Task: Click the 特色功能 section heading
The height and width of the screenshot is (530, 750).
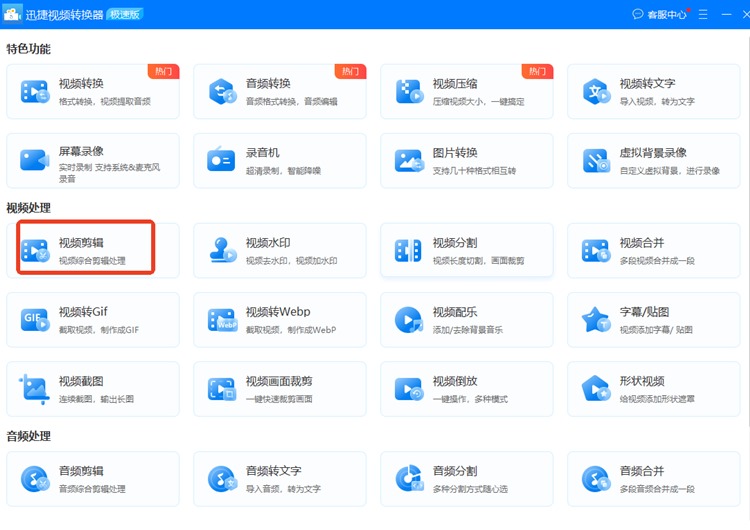Action: click(x=28, y=49)
